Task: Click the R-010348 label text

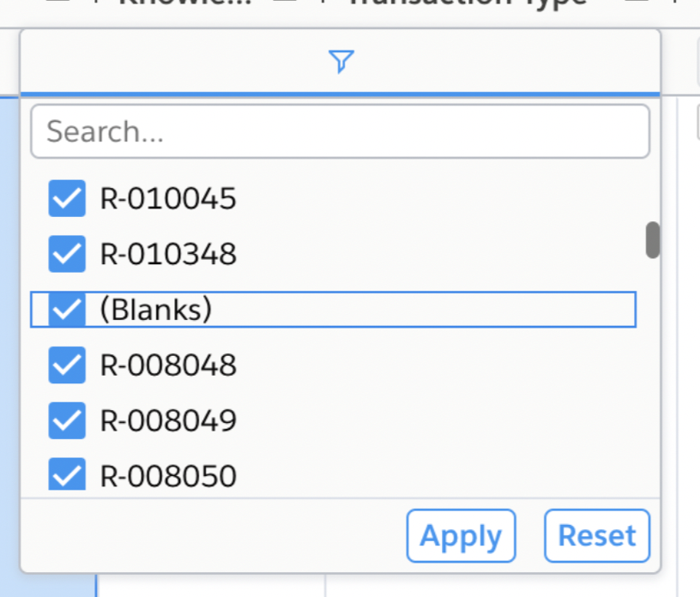Action: tap(168, 254)
